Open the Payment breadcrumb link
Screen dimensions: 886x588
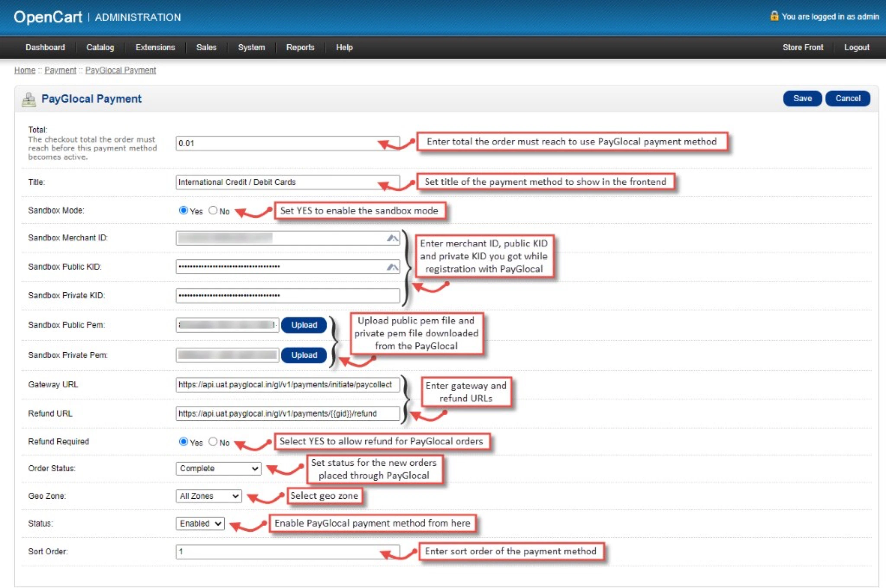coord(60,70)
